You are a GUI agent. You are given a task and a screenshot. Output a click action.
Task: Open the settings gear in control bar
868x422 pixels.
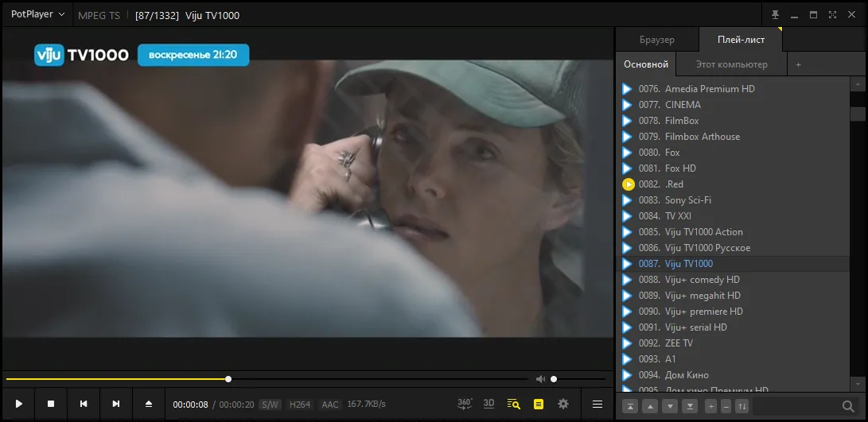pyautogui.click(x=563, y=405)
